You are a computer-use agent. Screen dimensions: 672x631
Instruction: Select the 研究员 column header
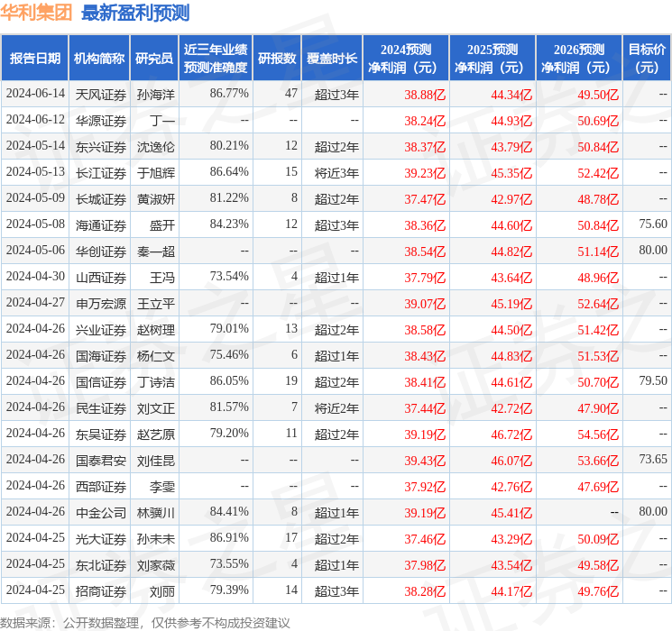(154, 59)
